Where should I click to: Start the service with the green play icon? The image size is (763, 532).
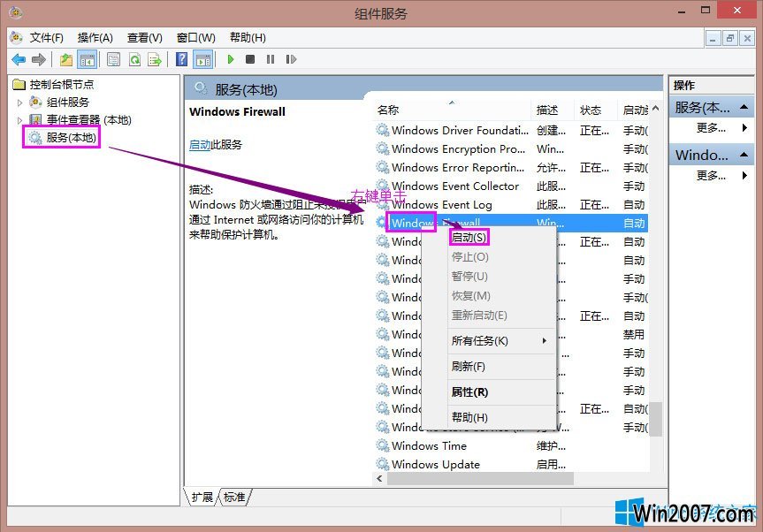point(231,59)
